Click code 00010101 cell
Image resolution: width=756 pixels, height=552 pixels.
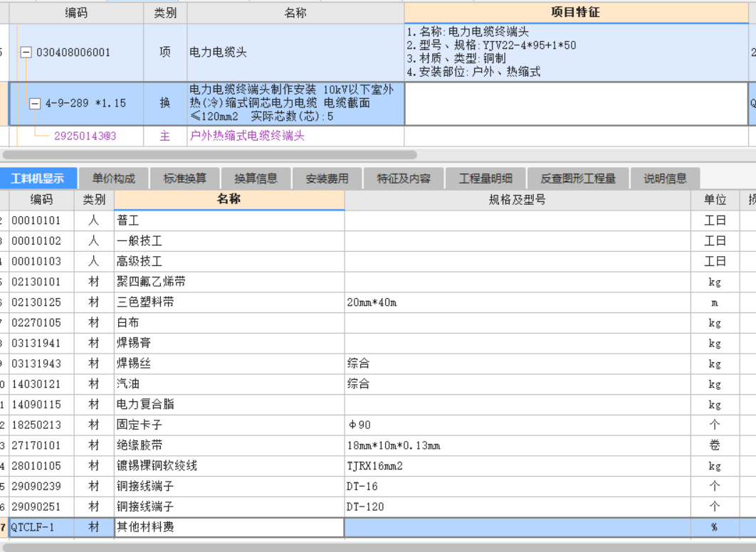tap(41, 221)
